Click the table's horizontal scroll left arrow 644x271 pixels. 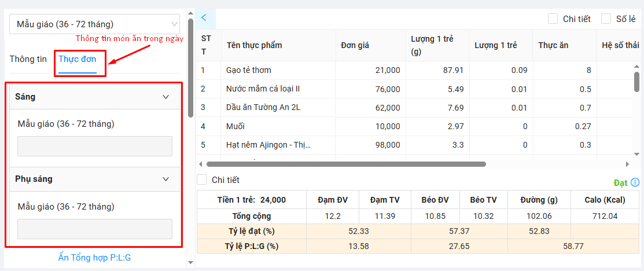coord(201,164)
